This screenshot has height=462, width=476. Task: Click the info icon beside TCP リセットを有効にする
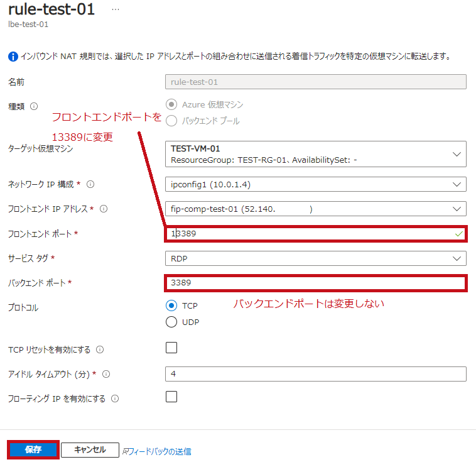[100, 349]
